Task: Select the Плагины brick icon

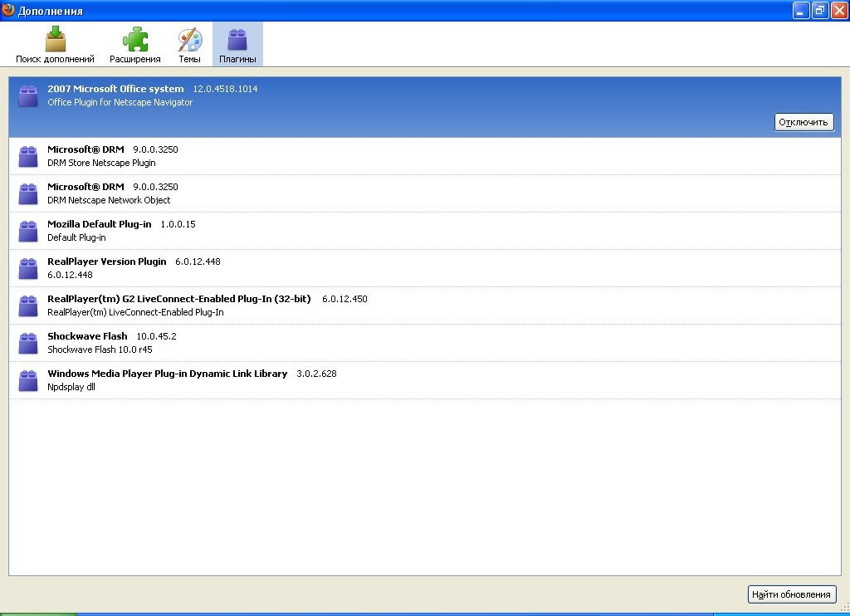Action: click(237, 39)
